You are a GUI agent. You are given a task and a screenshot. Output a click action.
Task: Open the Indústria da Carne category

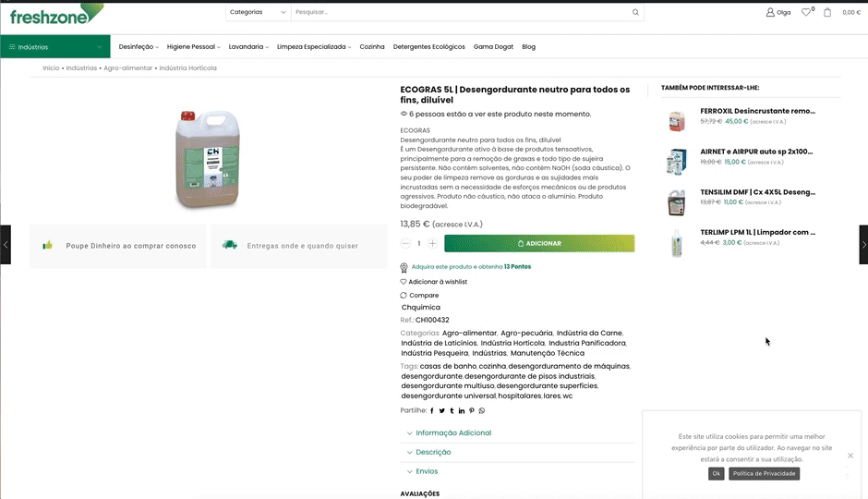[589, 333]
